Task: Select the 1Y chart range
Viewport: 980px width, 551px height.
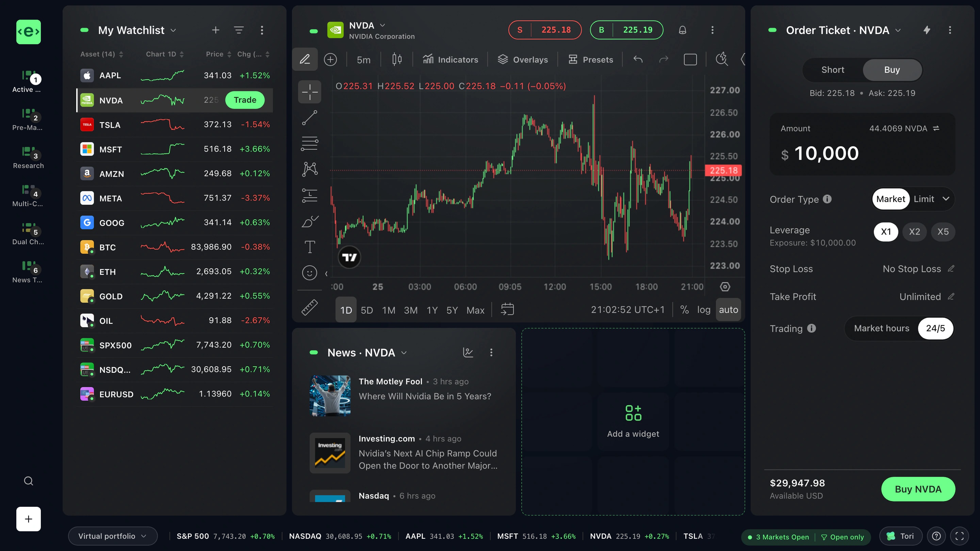Action: pos(432,310)
